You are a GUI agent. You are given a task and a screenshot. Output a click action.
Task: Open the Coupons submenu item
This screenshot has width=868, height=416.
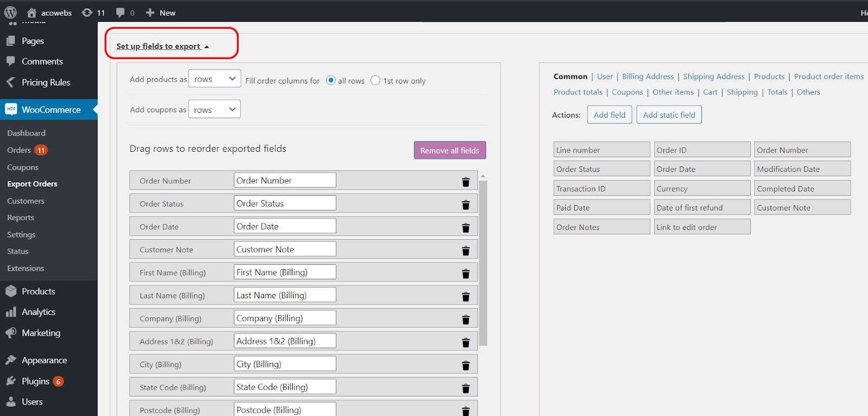tap(23, 167)
